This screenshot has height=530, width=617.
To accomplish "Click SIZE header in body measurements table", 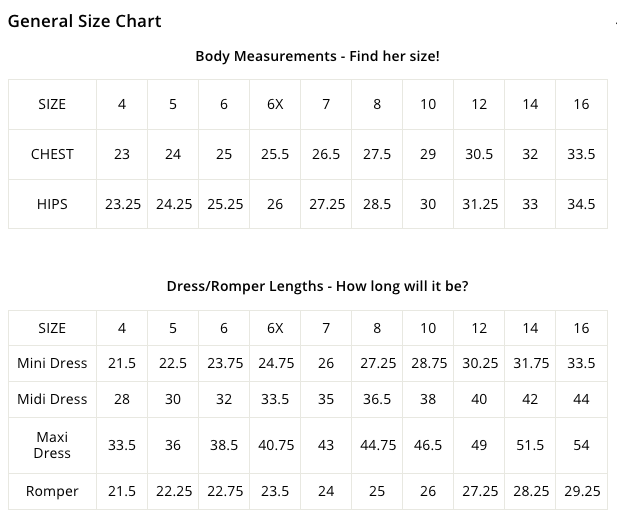I will [52, 104].
